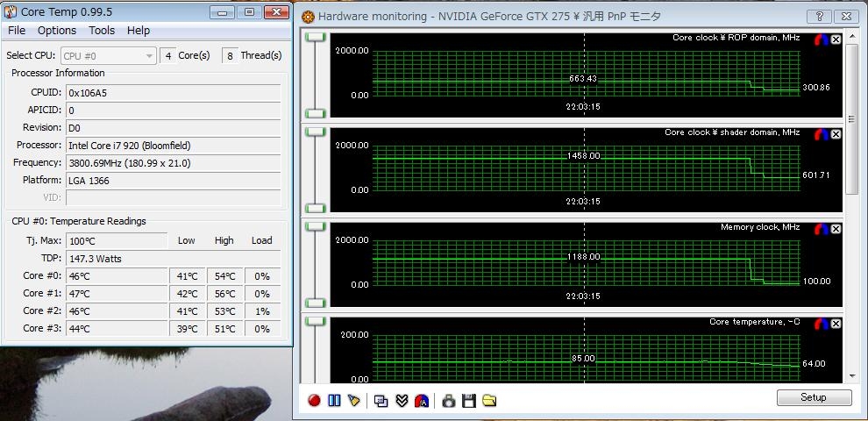Open the File menu in Core Temp

(x=17, y=31)
